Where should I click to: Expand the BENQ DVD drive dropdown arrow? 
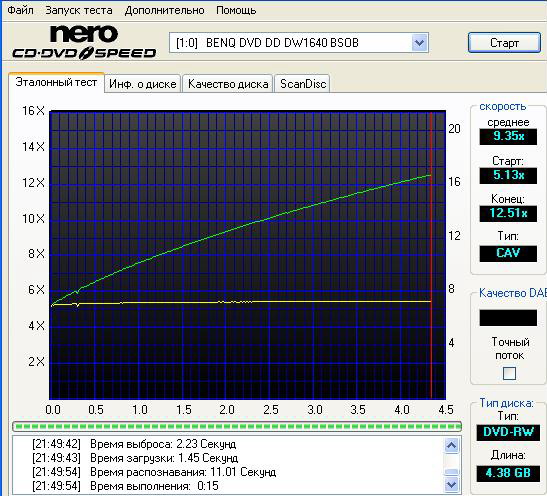tap(419, 43)
